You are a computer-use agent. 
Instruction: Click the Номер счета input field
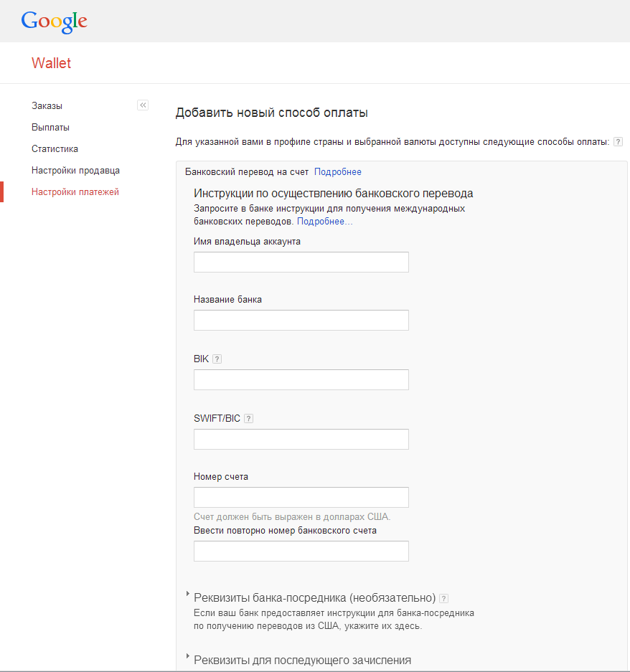301,497
